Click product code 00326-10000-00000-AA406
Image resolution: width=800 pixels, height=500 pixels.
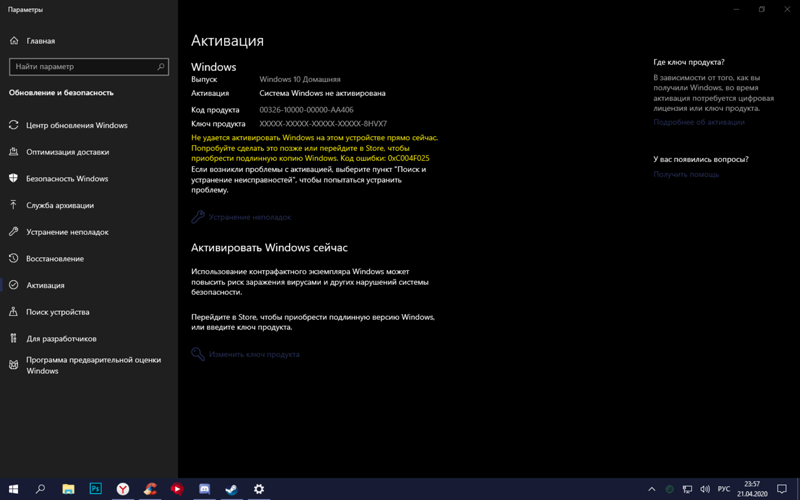(306, 110)
